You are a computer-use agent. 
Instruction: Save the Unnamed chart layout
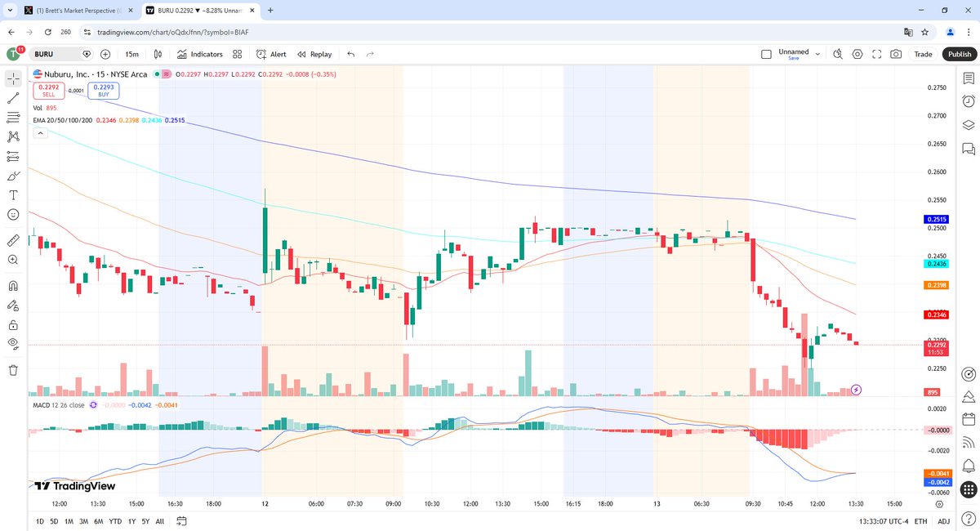[x=793, y=59]
